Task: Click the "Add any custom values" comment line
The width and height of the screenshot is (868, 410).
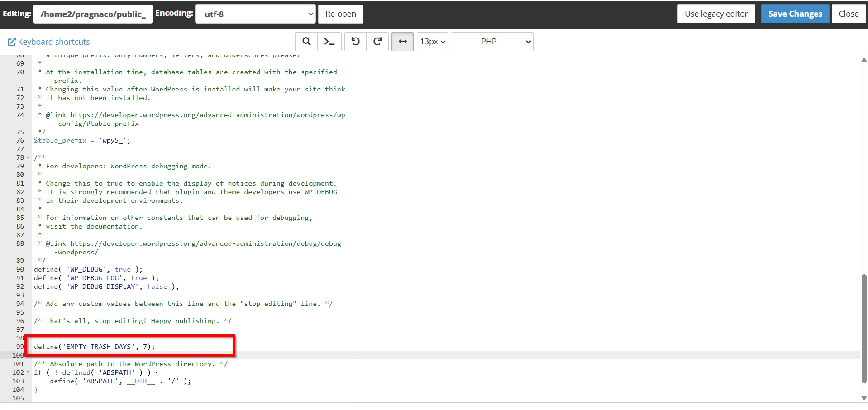Action: pos(183,304)
